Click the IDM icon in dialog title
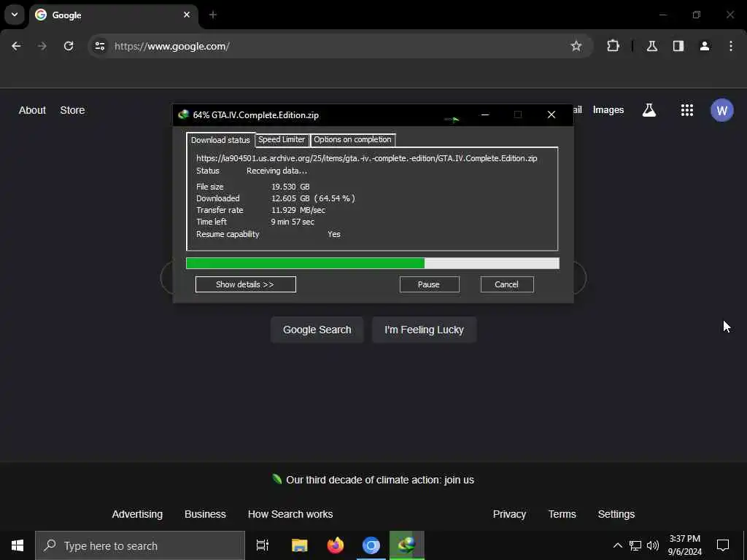The width and height of the screenshot is (747, 560). pyautogui.click(x=183, y=114)
